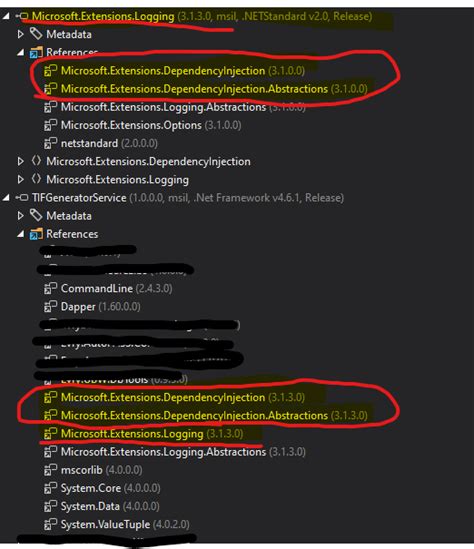Select netstandard (2.0.0.0) reference
The image size is (474, 549).
[109, 144]
